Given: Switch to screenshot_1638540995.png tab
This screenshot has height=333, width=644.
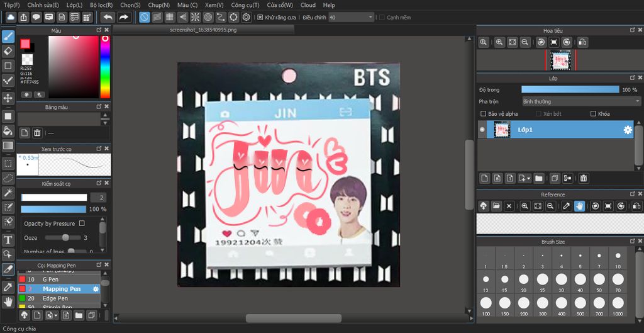Looking at the screenshot, I should pyautogui.click(x=203, y=30).
